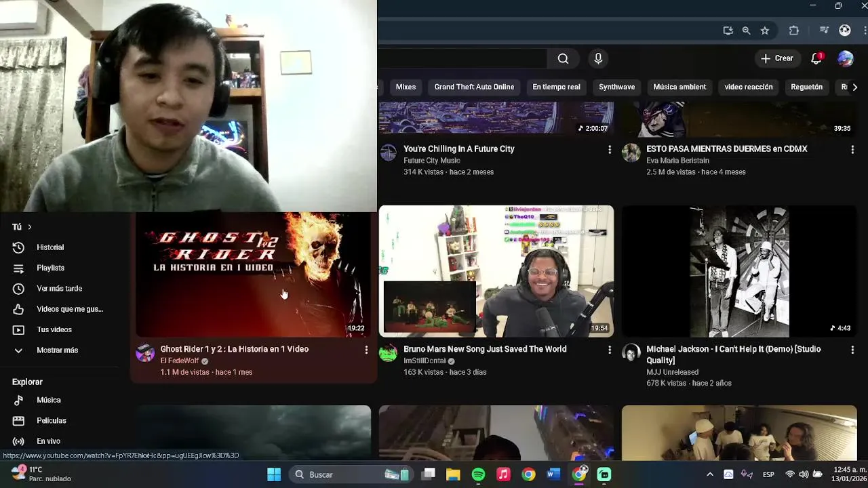Image resolution: width=868 pixels, height=488 pixels.
Task: Click the Michael Jackson demo thumbnail
Action: click(x=739, y=271)
